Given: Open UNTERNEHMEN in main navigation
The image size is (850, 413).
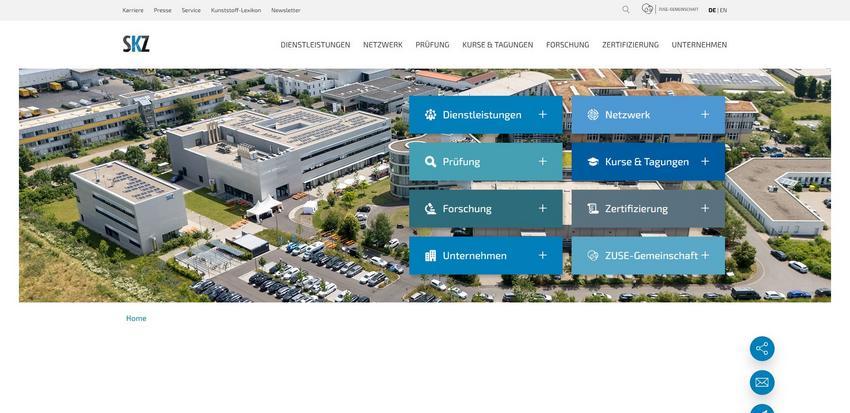Looking at the screenshot, I should pos(699,45).
